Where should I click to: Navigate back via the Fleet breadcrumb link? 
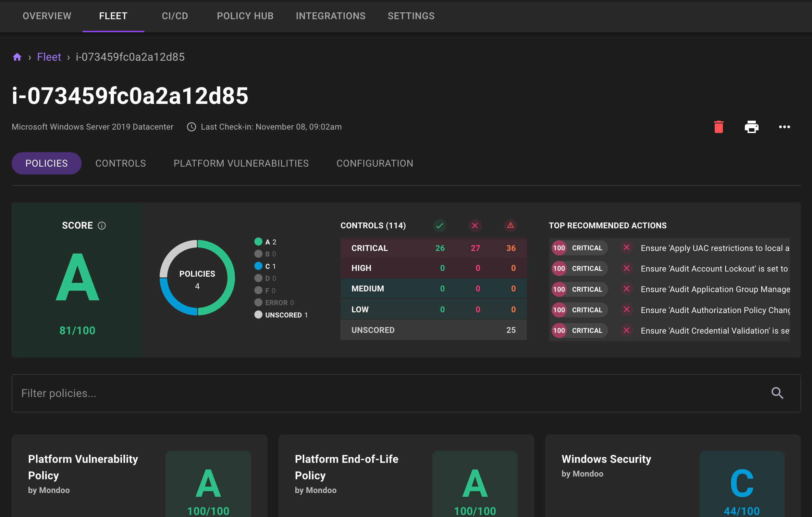pyautogui.click(x=49, y=57)
